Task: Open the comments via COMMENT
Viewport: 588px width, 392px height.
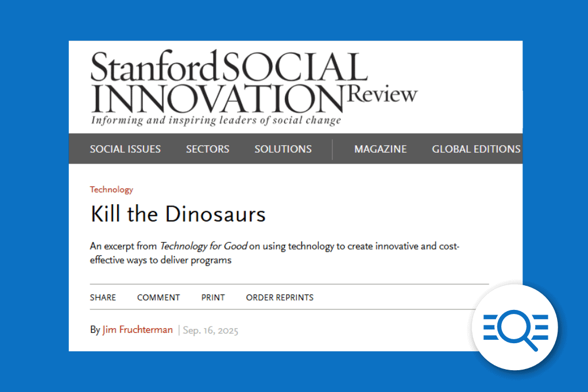Action: pyautogui.click(x=158, y=297)
